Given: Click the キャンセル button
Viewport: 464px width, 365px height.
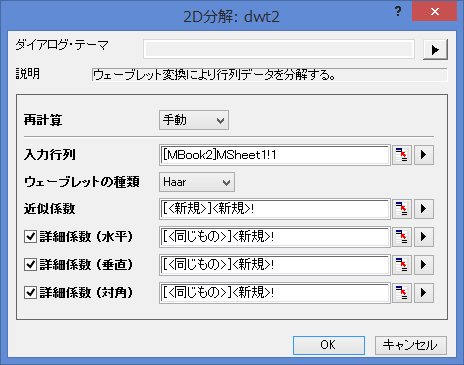Looking at the screenshot, I should coord(411,345).
